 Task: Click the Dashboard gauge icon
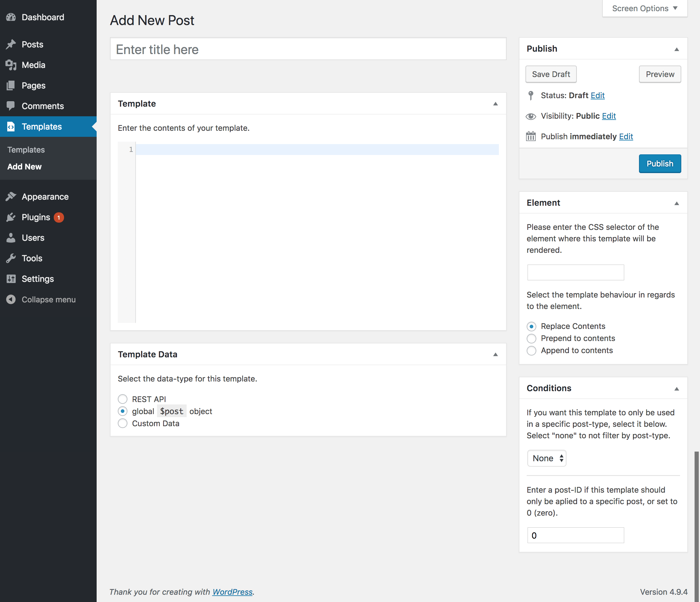point(11,17)
